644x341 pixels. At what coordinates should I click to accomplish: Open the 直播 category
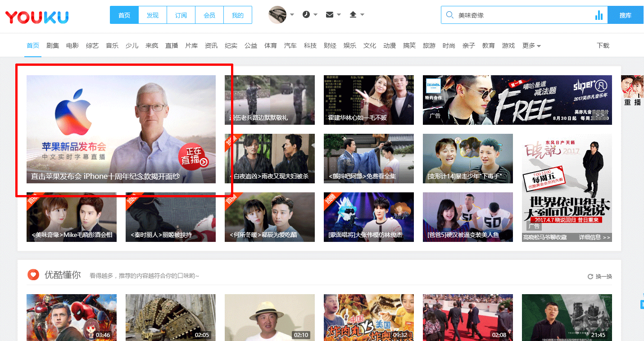pos(172,45)
